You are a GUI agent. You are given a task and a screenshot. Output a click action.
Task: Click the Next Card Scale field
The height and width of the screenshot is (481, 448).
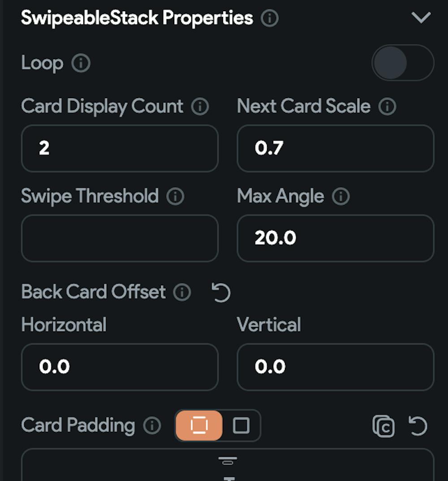(336, 149)
